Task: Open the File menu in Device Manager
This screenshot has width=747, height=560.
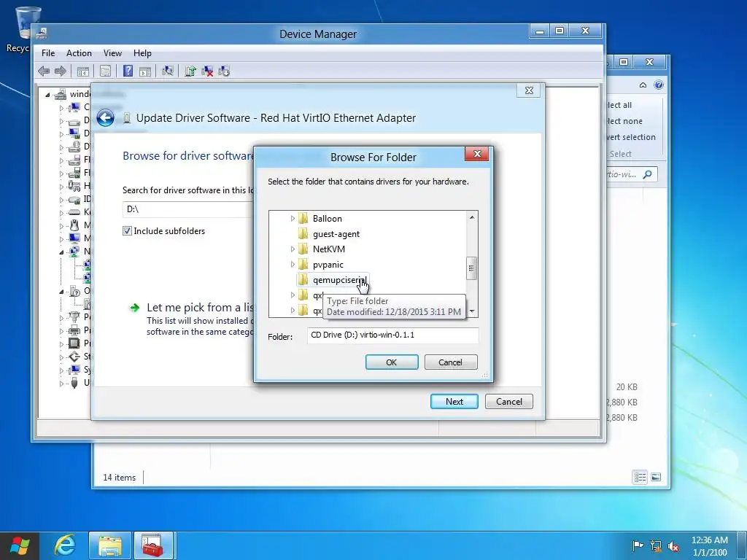Action: [x=48, y=52]
